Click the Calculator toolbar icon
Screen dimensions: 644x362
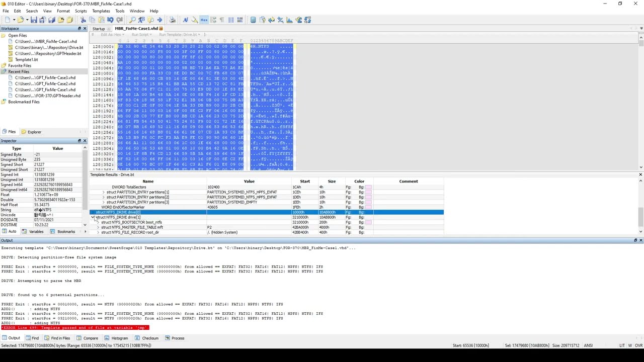(x=253, y=20)
